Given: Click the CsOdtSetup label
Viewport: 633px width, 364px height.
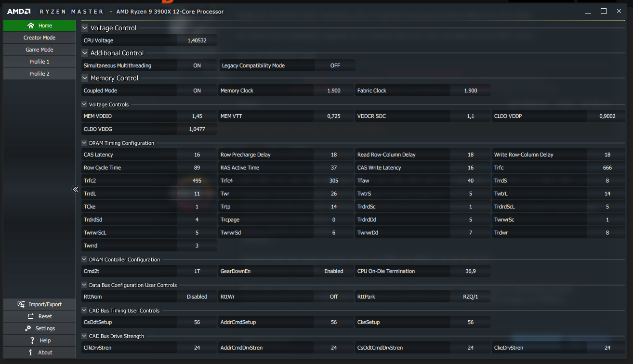Looking at the screenshot, I should [98, 322].
